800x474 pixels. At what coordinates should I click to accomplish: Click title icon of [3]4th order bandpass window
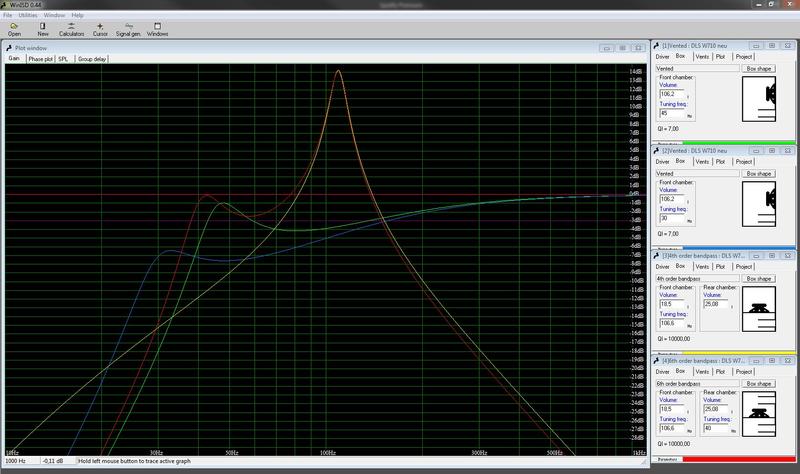(657, 256)
